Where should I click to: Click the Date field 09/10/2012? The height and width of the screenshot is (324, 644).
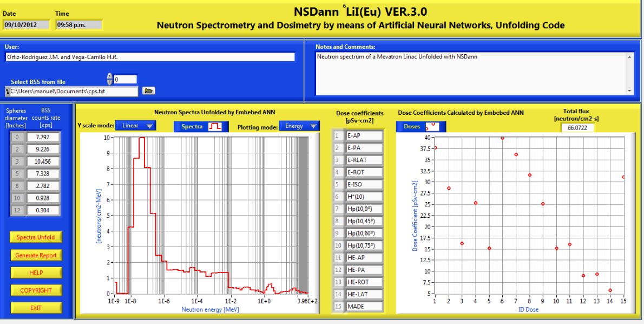[x=27, y=25]
